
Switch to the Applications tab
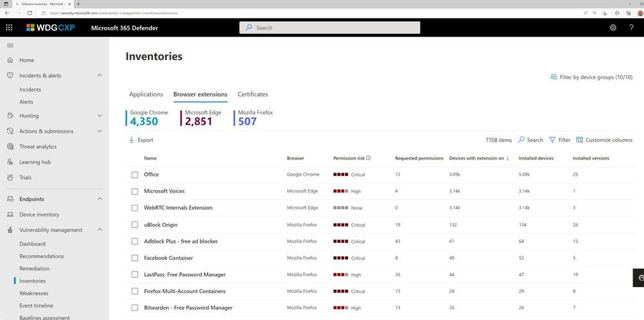point(146,95)
